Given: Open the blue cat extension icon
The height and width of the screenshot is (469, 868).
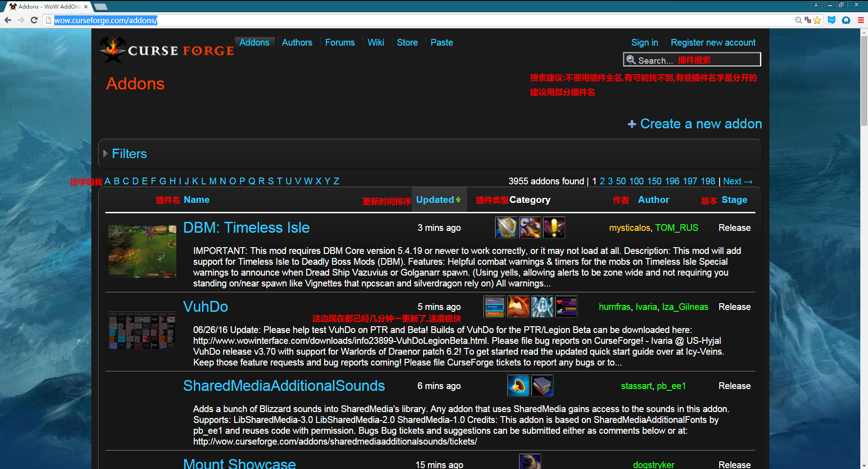Looking at the screenshot, I should point(831,20).
